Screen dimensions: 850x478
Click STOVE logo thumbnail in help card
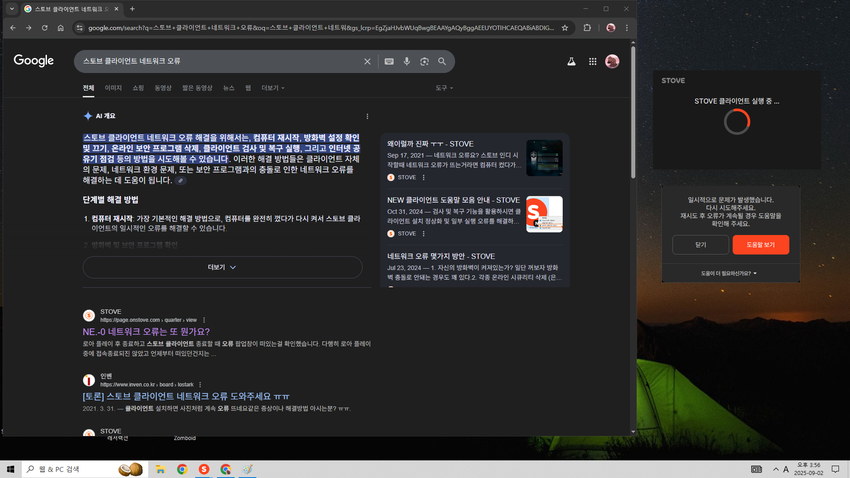[544, 214]
